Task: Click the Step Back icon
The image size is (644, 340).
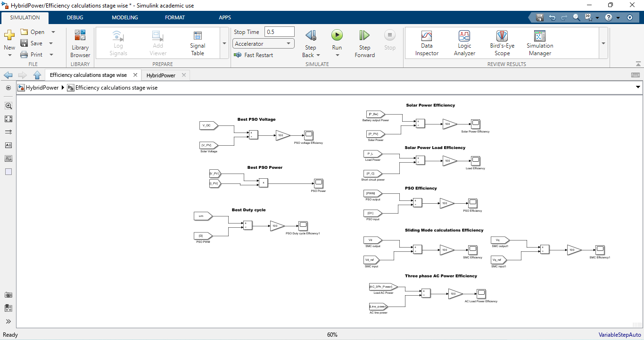Action: pos(310,36)
